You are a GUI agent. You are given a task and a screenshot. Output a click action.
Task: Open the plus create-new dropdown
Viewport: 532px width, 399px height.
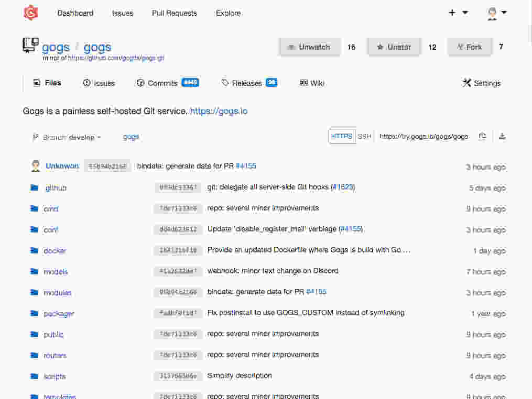click(x=458, y=13)
